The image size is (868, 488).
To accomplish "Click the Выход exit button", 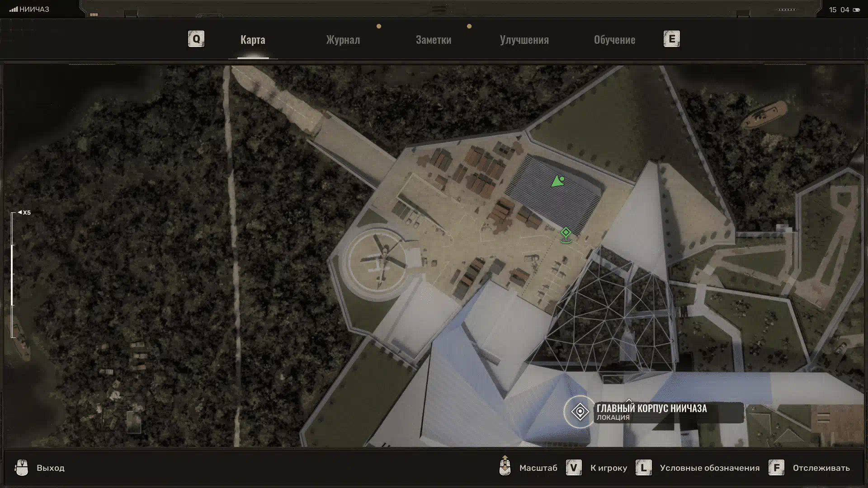I will coord(50,468).
